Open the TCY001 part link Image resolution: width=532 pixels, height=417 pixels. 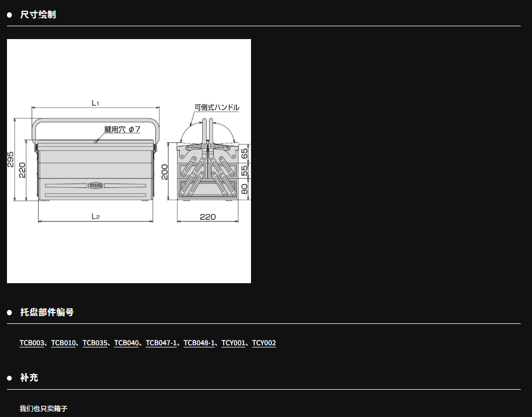click(x=233, y=343)
